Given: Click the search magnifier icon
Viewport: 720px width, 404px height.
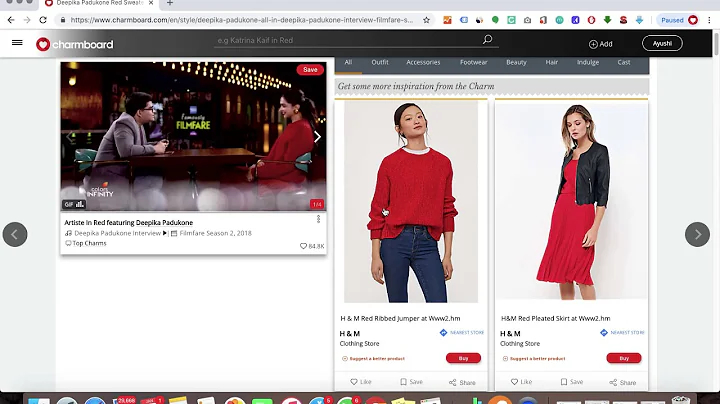Looking at the screenshot, I should tap(487, 39).
